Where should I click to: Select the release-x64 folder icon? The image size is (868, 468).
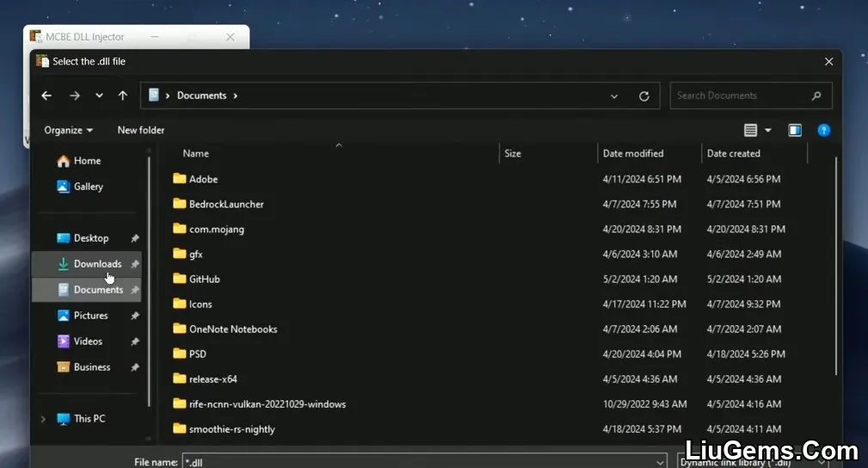[x=179, y=379]
